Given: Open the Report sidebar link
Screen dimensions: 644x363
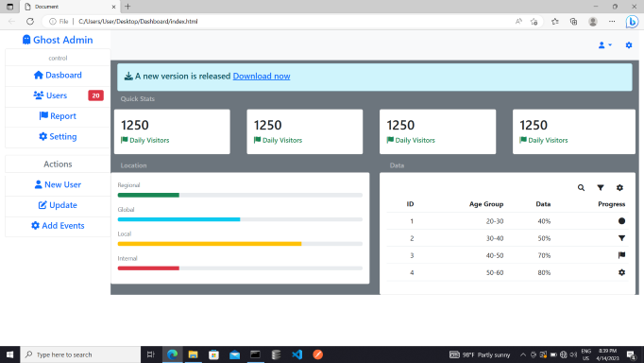Looking at the screenshot, I should pyautogui.click(x=58, y=116).
